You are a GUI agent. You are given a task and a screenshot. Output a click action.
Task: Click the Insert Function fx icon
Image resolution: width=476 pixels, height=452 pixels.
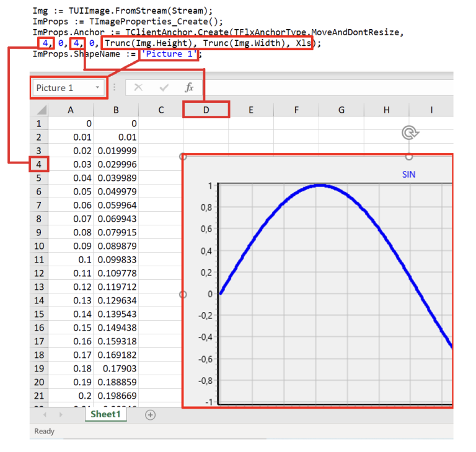(x=189, y=88)
